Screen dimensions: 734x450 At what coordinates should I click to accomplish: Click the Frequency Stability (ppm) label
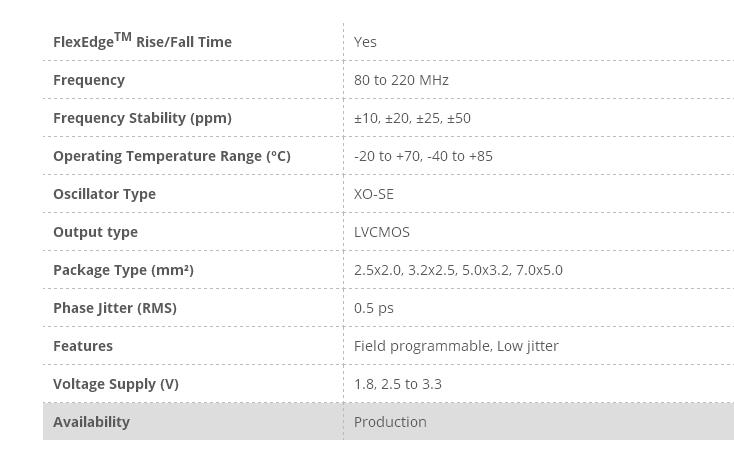[x=142, y=118]
